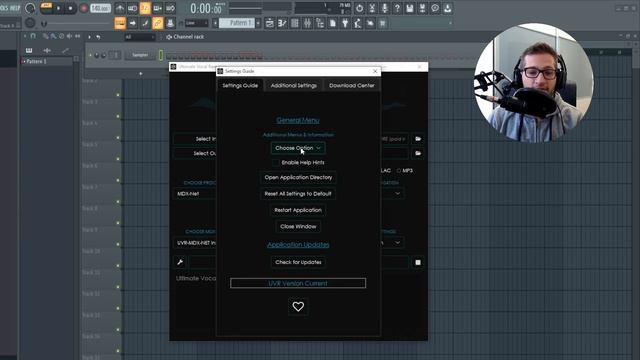Open the channel rack view icon

pyautogui.click(x=295, y=23)
